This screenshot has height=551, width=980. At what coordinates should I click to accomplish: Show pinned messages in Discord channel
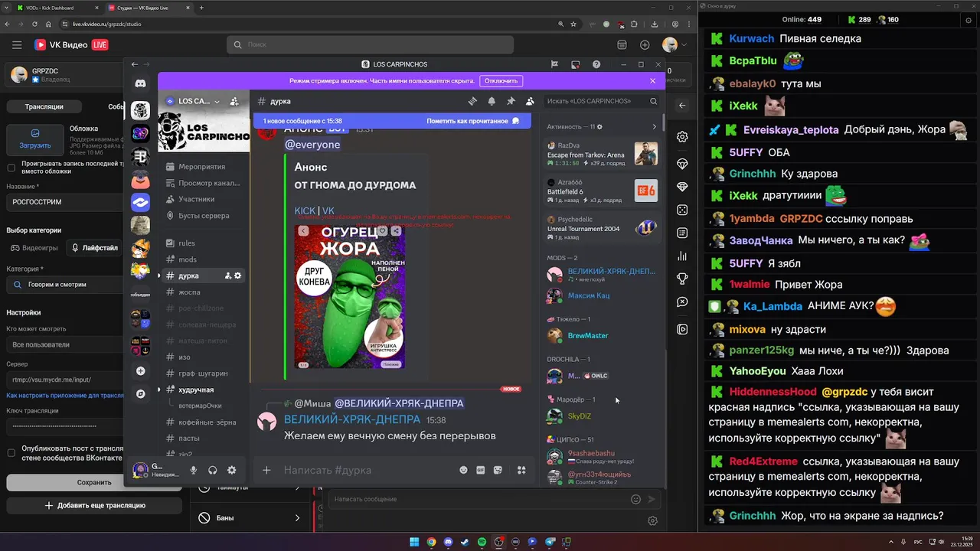pyautogui.click(x=511, y=101)
